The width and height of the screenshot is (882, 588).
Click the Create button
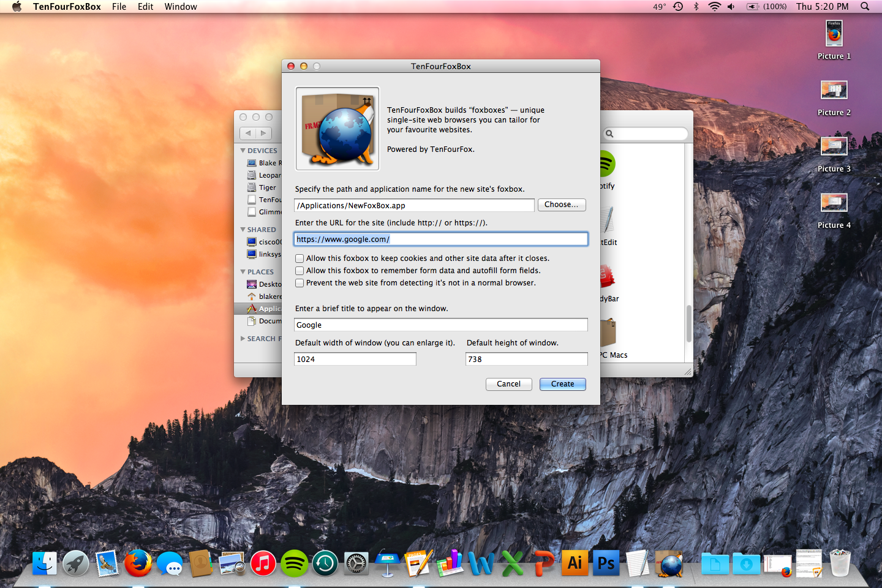click(x=562, y=384)
